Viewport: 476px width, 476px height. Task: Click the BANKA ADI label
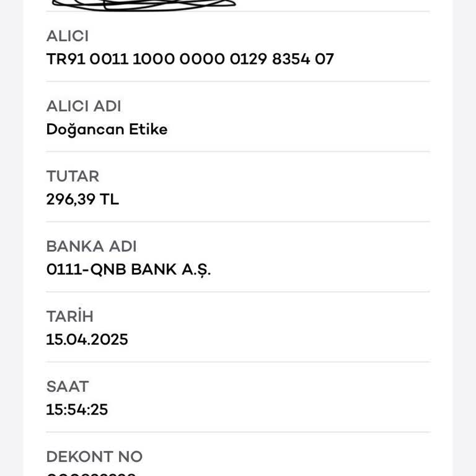pos(91,246)
